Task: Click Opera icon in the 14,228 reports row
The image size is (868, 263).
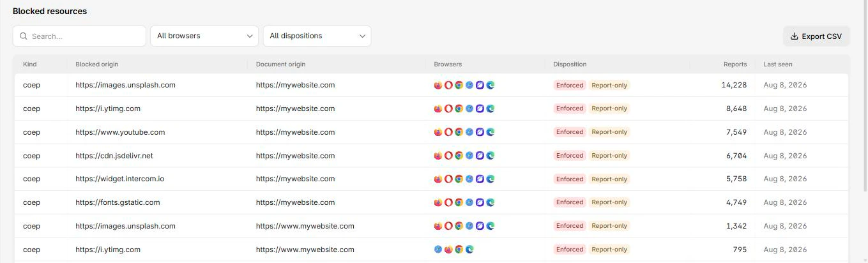Action: 449,85
